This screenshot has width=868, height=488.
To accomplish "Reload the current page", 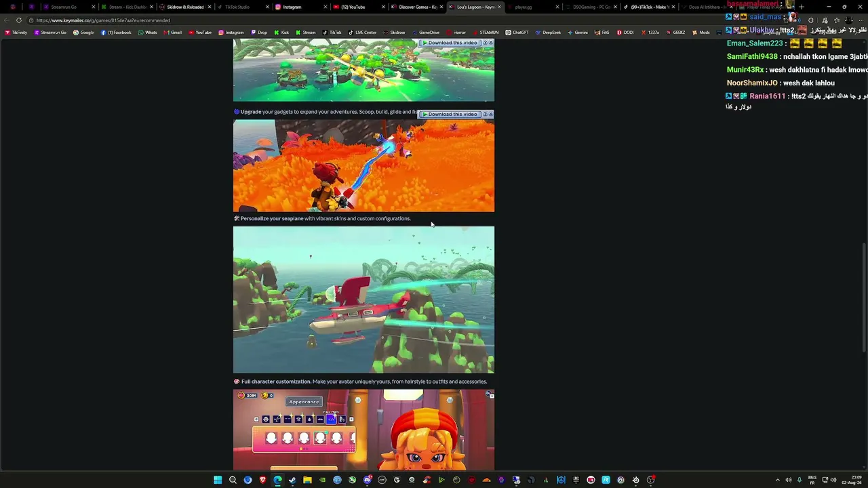I will click(x=19, y=20).
